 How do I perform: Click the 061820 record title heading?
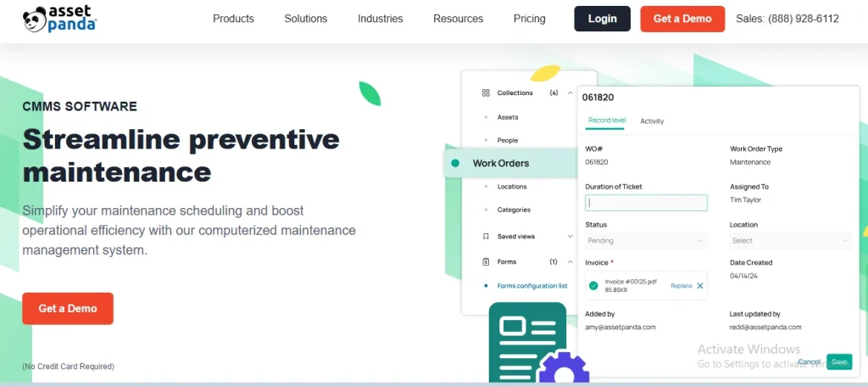(598, 98)
